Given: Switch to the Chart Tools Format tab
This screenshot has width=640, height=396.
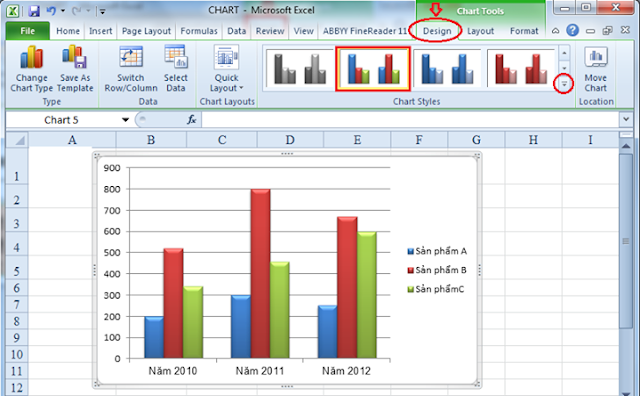Looking at the screenshot, I should [x=524, y=31].
